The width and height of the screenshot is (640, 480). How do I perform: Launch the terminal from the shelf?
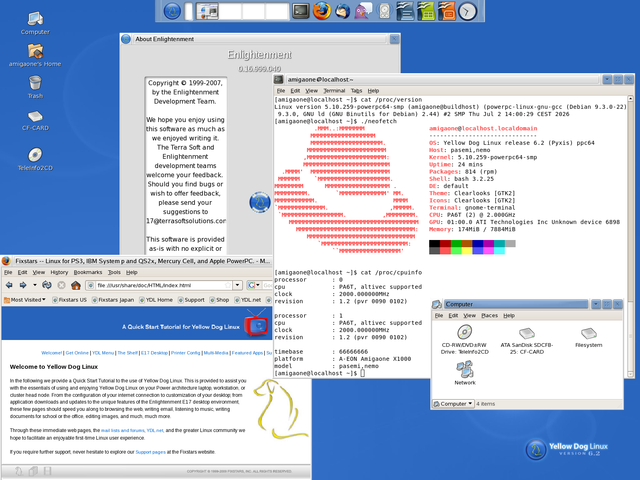coord(301,11)
